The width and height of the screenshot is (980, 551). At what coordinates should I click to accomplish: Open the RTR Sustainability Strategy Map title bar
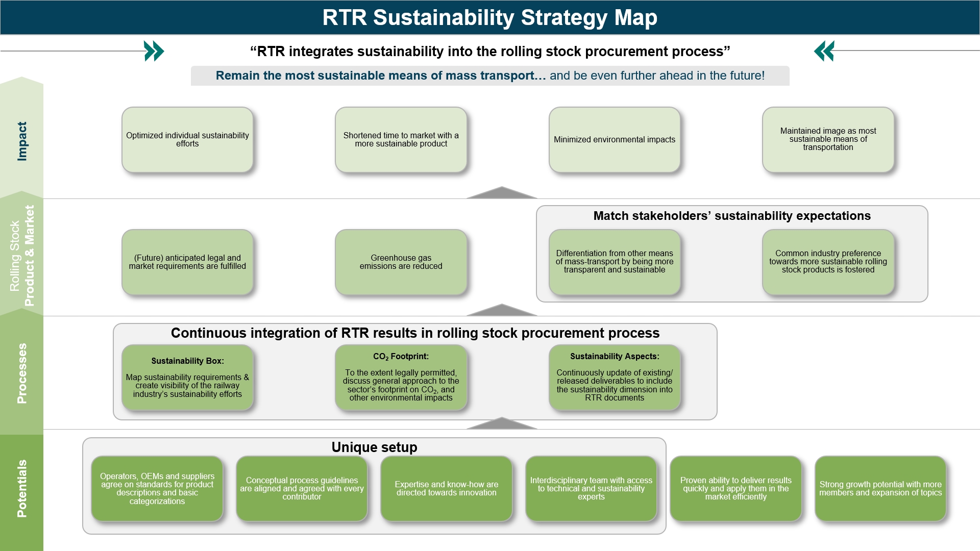coord(490,18)
